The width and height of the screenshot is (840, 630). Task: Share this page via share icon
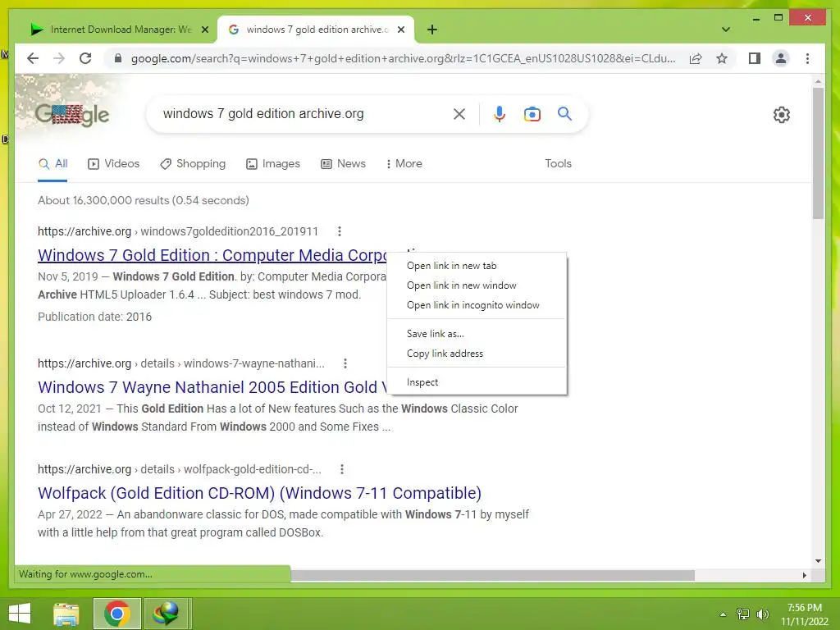coord(696,58)
